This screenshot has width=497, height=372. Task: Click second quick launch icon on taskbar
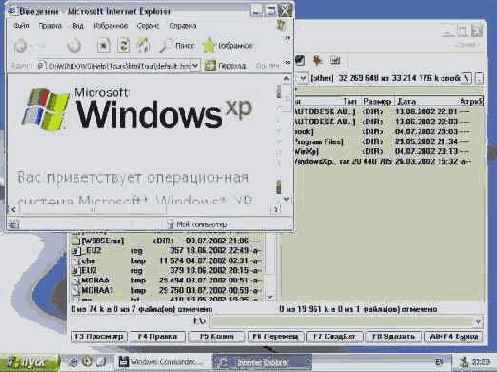click(x=87, y=362)
